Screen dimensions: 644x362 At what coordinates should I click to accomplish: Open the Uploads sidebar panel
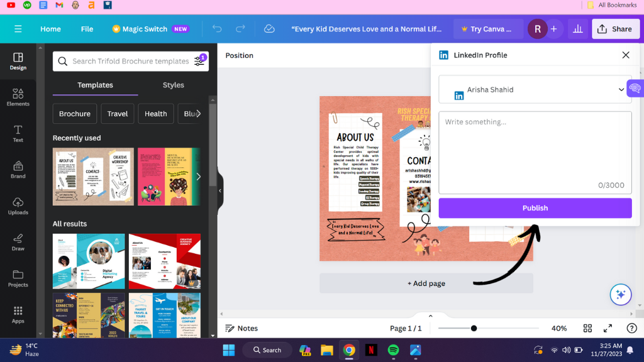18,206
